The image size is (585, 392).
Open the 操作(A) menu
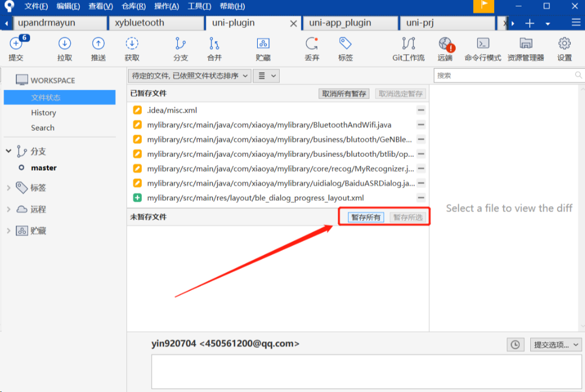(x=166, y=7)
